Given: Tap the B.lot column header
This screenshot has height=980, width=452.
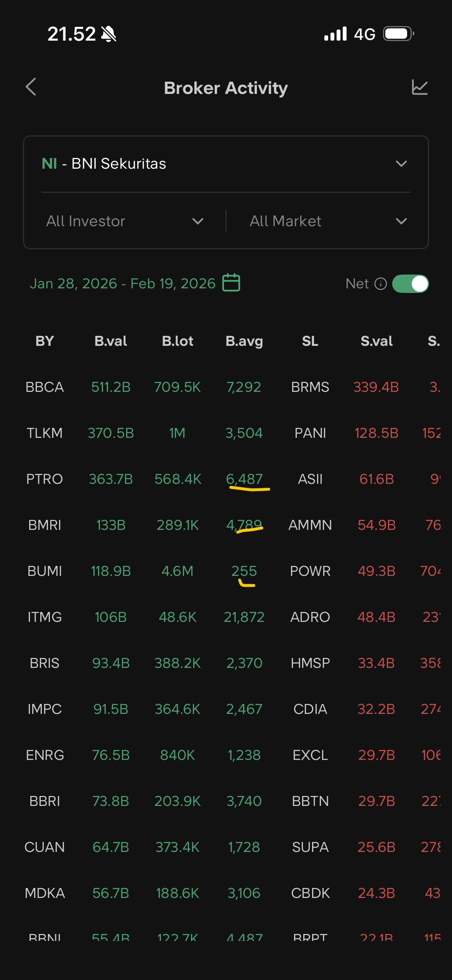Looking at the screenshot, I should [x=178, y=341].
